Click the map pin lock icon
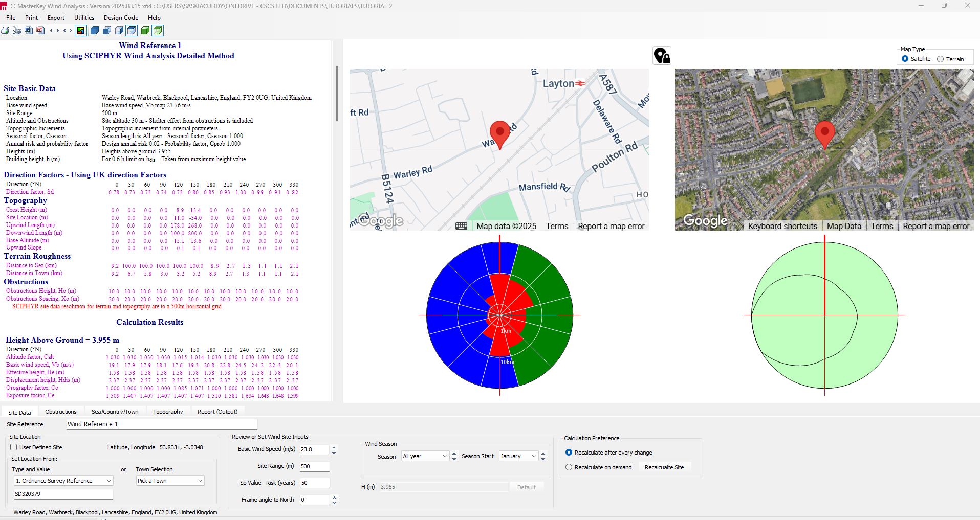This screenshot has width=980, height=520. pyautogui.click(x=662, y=56)
